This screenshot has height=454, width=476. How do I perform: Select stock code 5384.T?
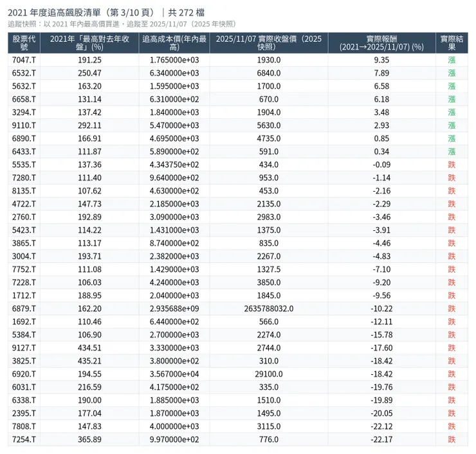click(x=24, y=335)
